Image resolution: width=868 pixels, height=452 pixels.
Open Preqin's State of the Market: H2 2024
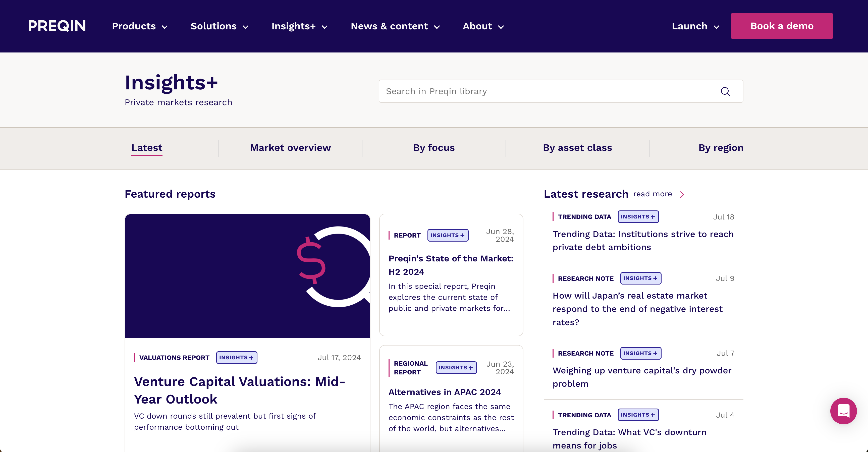(451, 265)
